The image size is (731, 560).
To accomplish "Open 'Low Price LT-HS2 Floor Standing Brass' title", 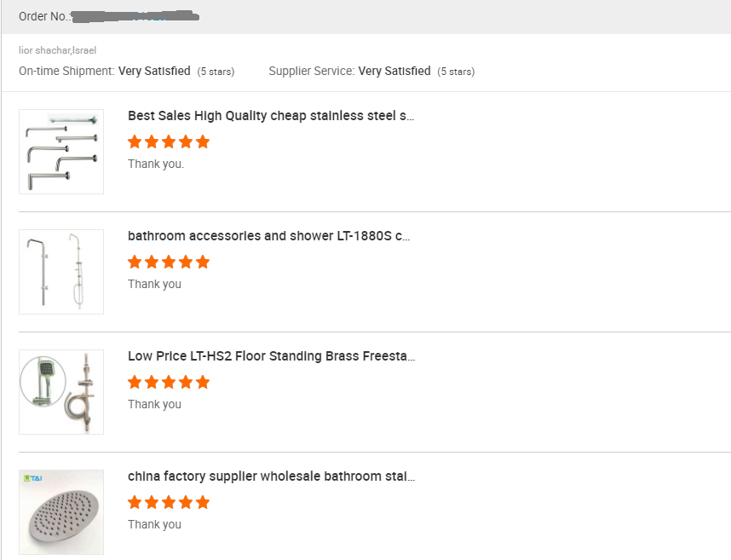I will tap(271, 356).
